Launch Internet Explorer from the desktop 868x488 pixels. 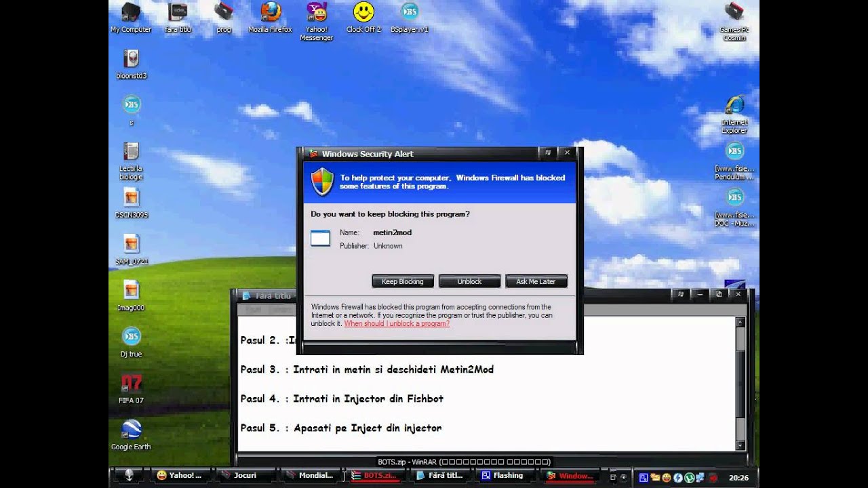[734, 106]
